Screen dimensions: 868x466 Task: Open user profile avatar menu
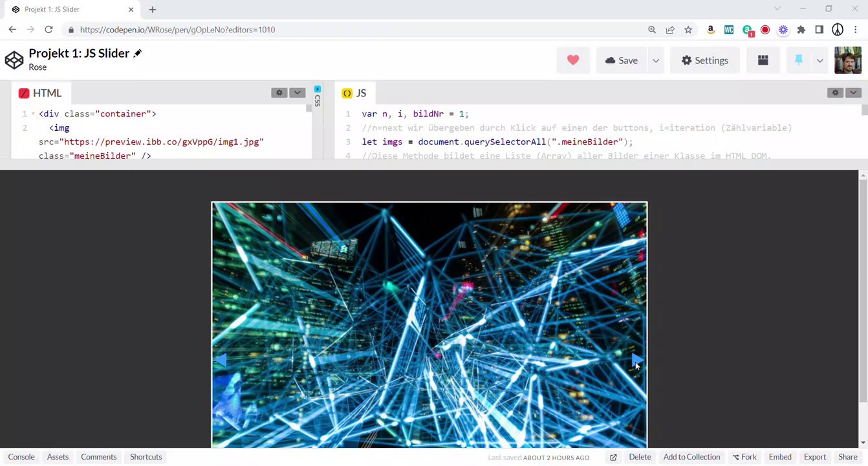[x=848, y=60]
